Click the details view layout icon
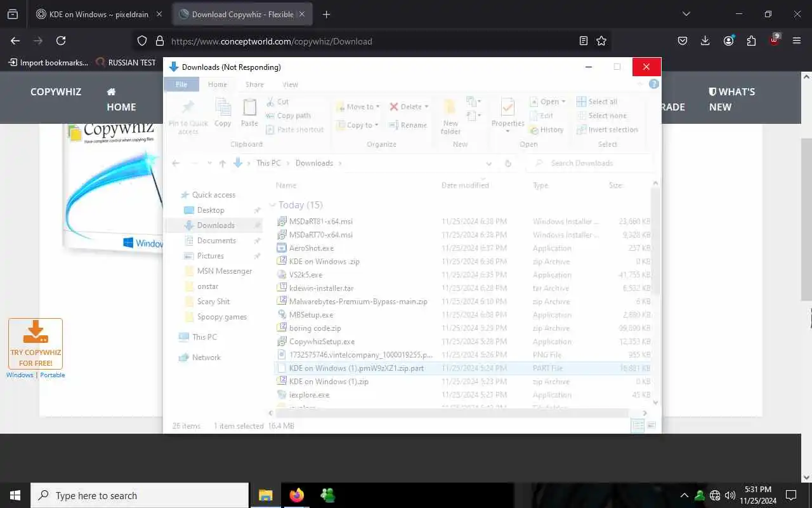The width and height of the screenshot is (812, 508). (638, 426)
